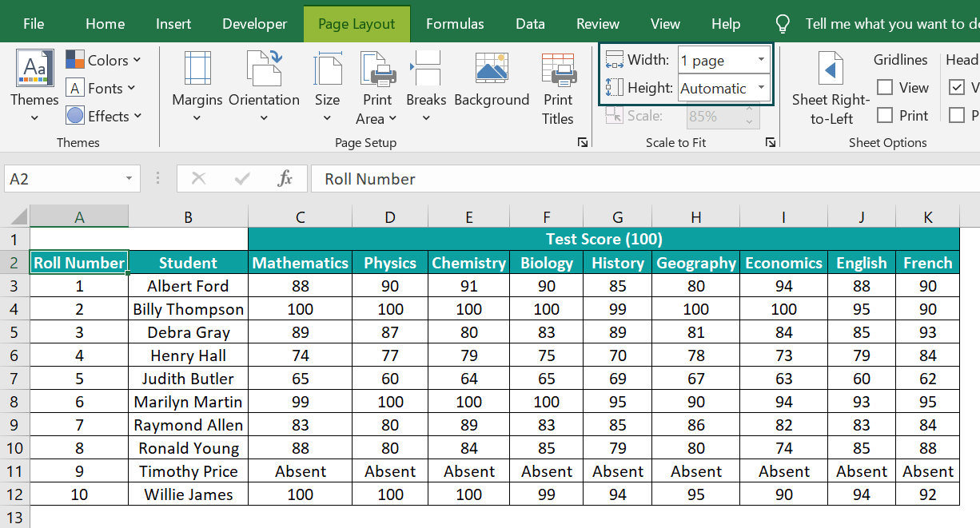
Task: Open the Scale to Fit dialog launcher
Action: point(770,141)
